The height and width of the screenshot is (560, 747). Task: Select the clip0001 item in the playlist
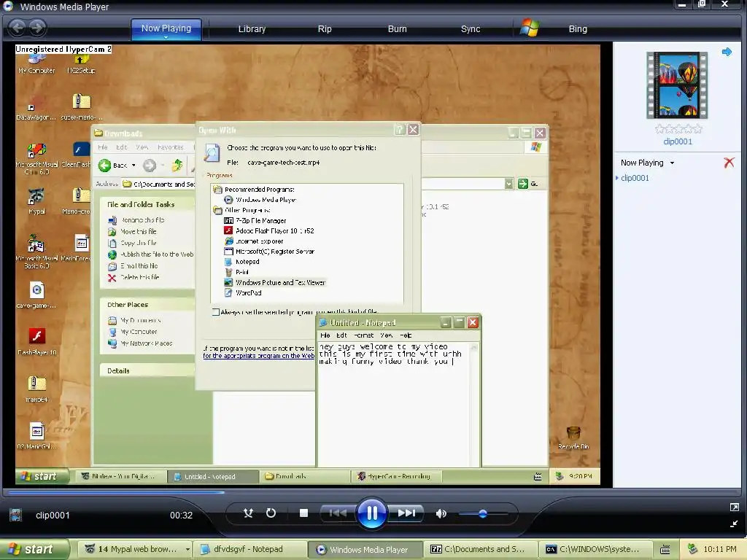(635, 178)
